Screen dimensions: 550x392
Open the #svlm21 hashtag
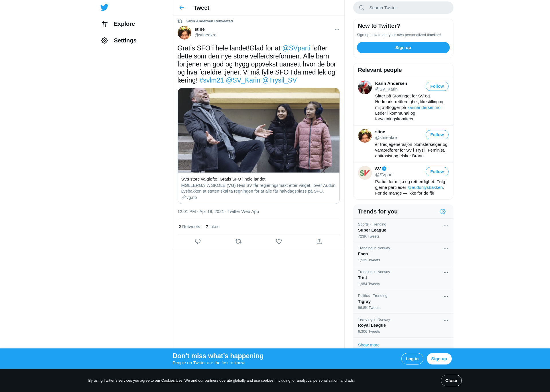tap(212, 80)
